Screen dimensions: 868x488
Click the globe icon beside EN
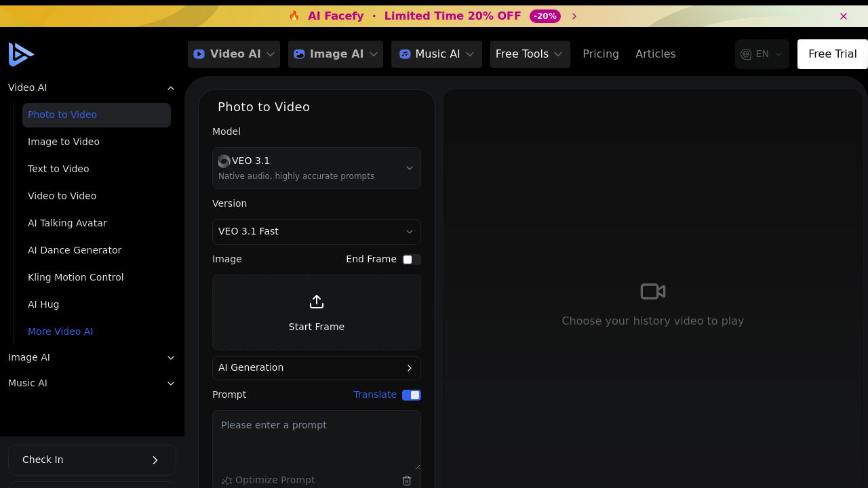[x=746, y=54]
